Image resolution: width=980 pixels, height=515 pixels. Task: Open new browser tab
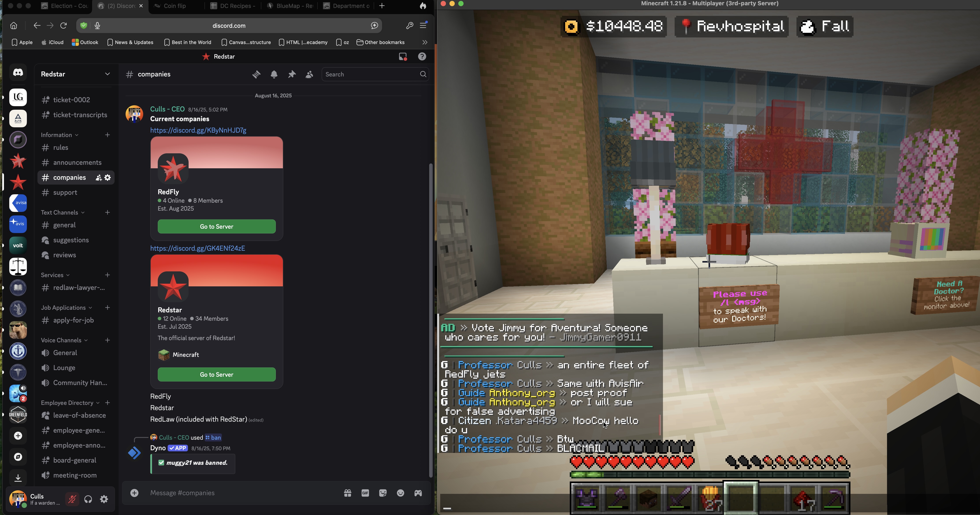[382, 6]
